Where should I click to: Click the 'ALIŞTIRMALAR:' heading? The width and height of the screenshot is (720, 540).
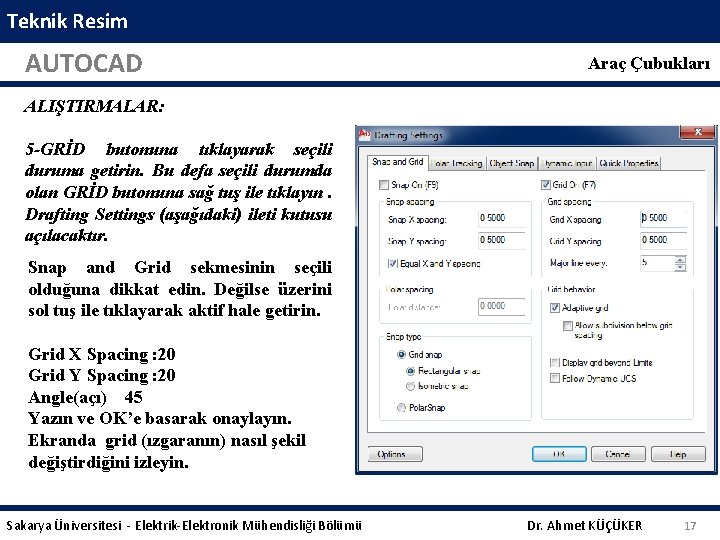(94, 106)
